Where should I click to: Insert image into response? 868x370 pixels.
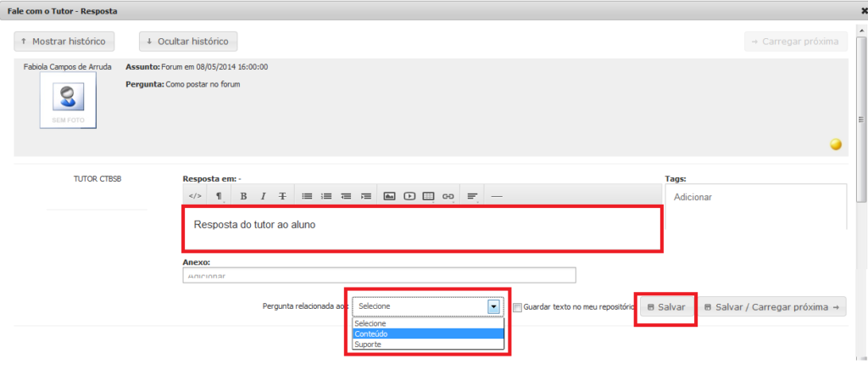pos(390,196)
